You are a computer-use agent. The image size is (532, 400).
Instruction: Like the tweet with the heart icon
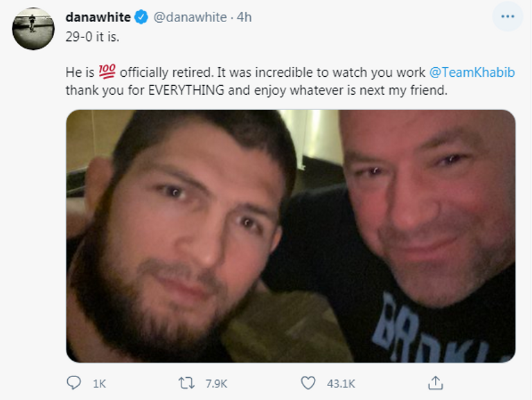pyautogui.click(x=309, y=382)
